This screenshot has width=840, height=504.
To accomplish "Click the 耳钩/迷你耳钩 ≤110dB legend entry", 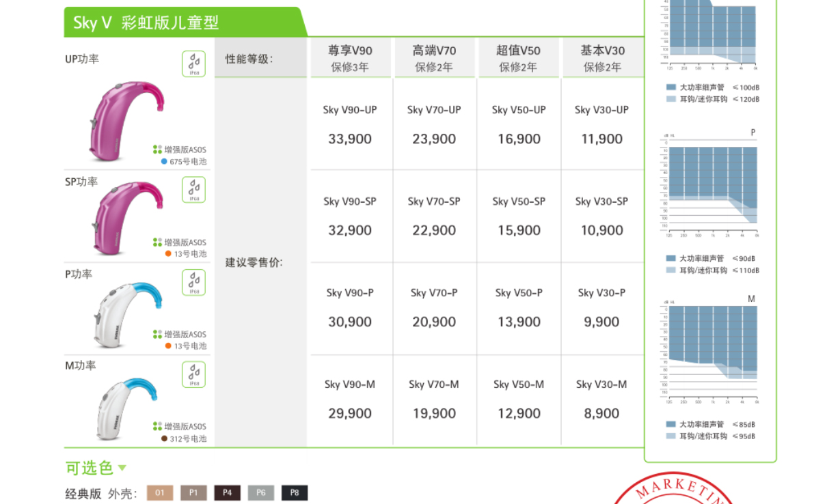I will pos(712,270).
